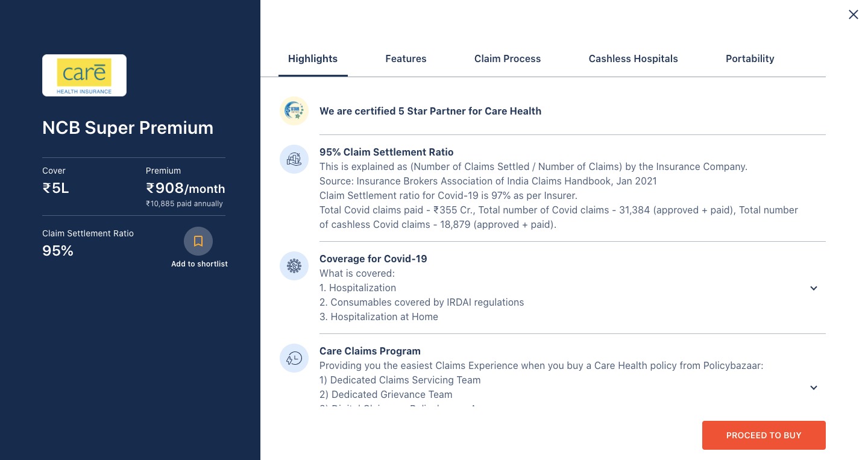This screenshot has height=460, width=868.
Task: Click the 'Cover' label in sidebar
Action: [x=54, y=171]
